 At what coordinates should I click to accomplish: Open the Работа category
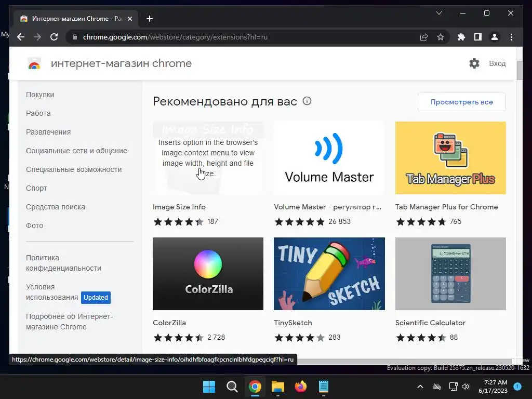38,113
